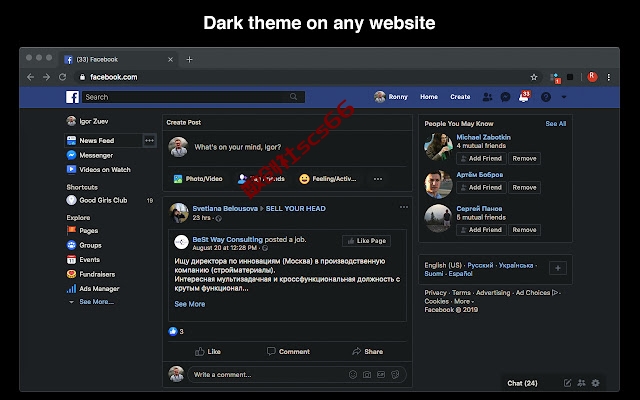The height and width of the screenshot is (400, 640).
Task: Open a new browser tab with the plus button
Action: pos(189,60)
